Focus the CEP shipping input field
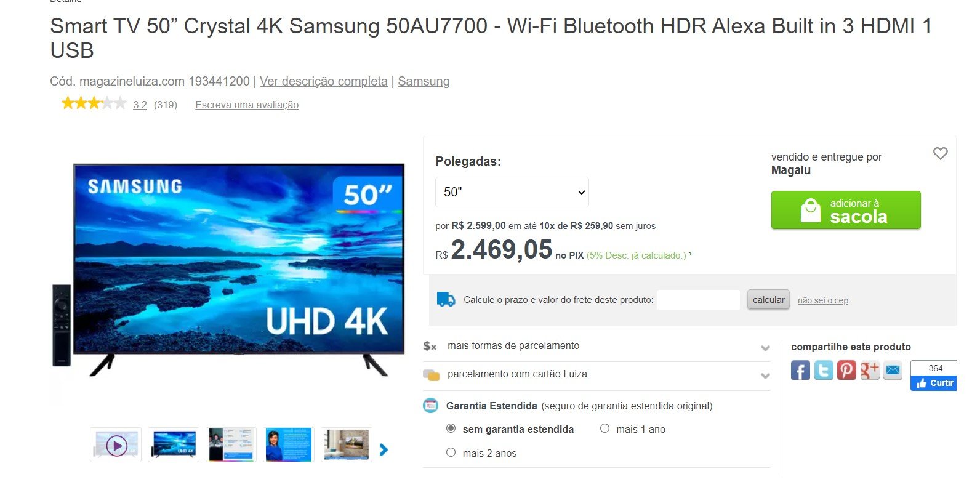The image size is (980, 482). pos(699,300)
